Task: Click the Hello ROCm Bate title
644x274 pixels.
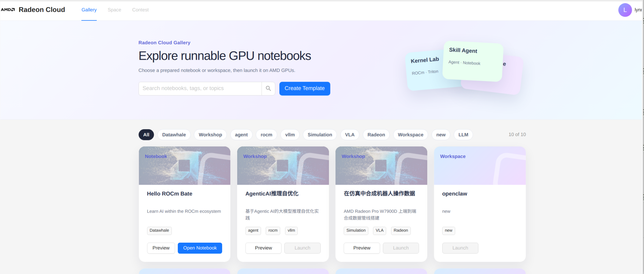Action: (x=170, y=194)
